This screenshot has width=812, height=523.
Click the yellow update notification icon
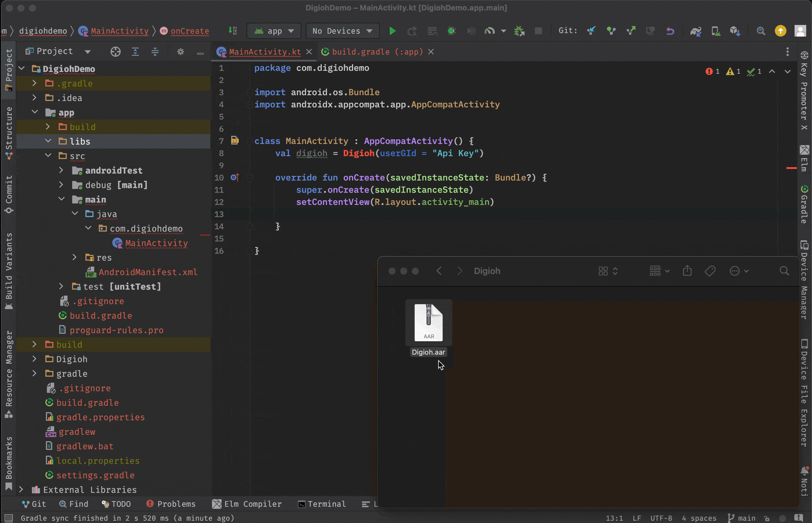(780, 31)
